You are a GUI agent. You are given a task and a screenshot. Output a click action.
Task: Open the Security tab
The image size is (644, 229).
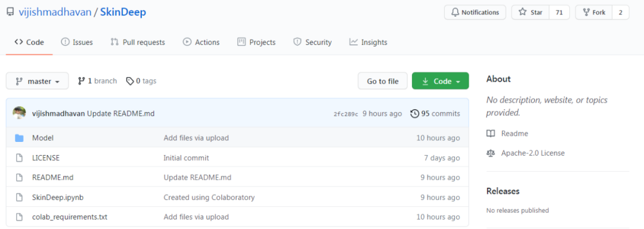tap(312, 42)
